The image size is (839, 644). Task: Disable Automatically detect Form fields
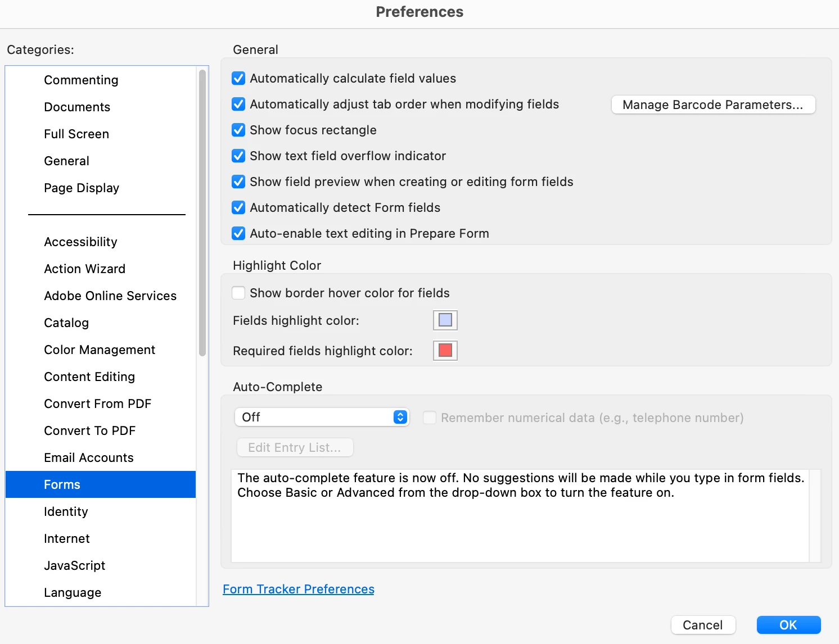tap(238, 207)
